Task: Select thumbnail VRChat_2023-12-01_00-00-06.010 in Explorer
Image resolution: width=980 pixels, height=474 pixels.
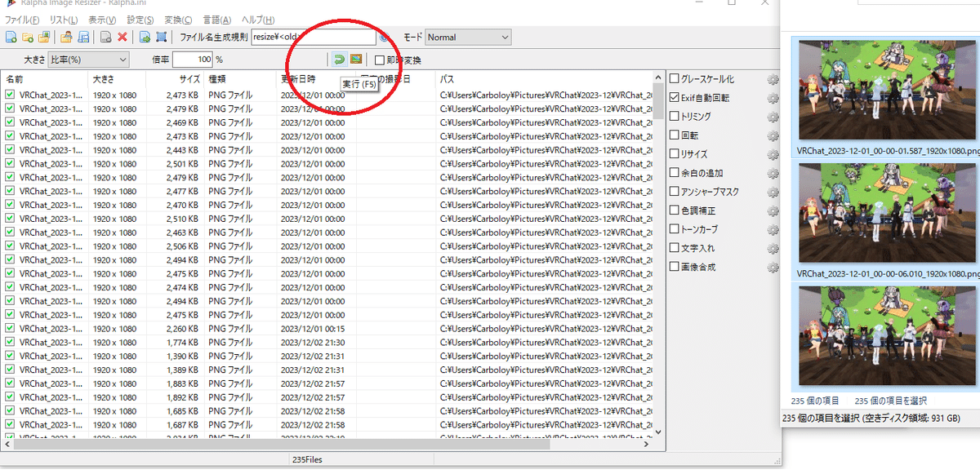Action: (x=889, y=220)
